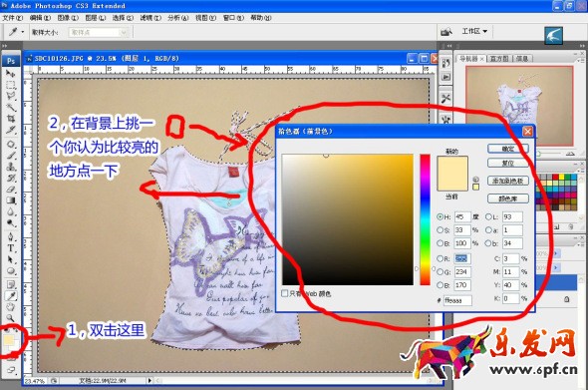
Task: Select the R red radio button
Action: (440, 258)
